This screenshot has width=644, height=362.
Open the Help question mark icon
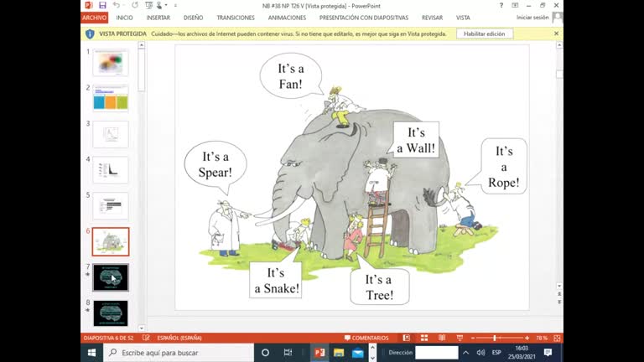pos(502,5)
